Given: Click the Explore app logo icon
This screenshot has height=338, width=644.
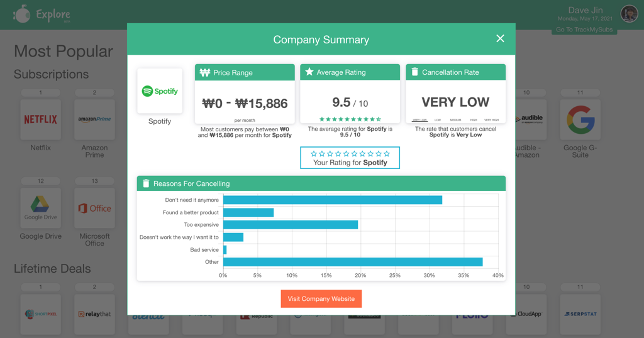Looking at the screenshot, I should (22, 14).
